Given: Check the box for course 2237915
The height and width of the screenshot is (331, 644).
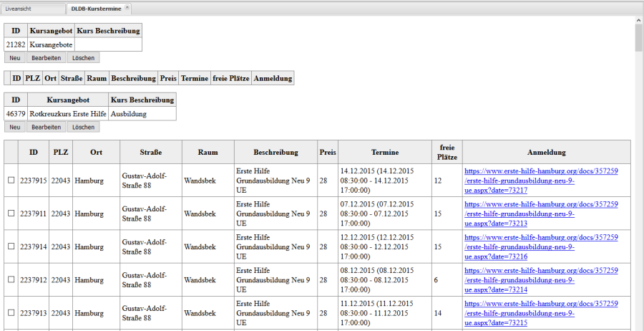Looking at the screenshot, I should (11, 181).
